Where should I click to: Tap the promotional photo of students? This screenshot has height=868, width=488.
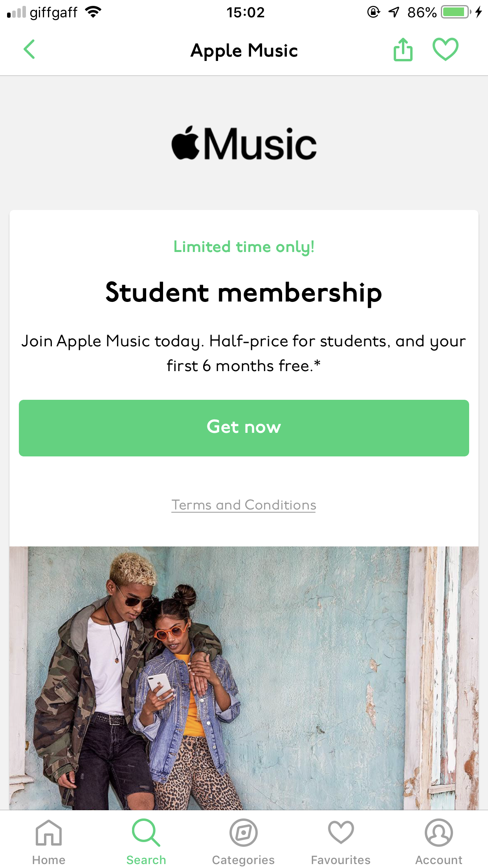click(244, 678)
